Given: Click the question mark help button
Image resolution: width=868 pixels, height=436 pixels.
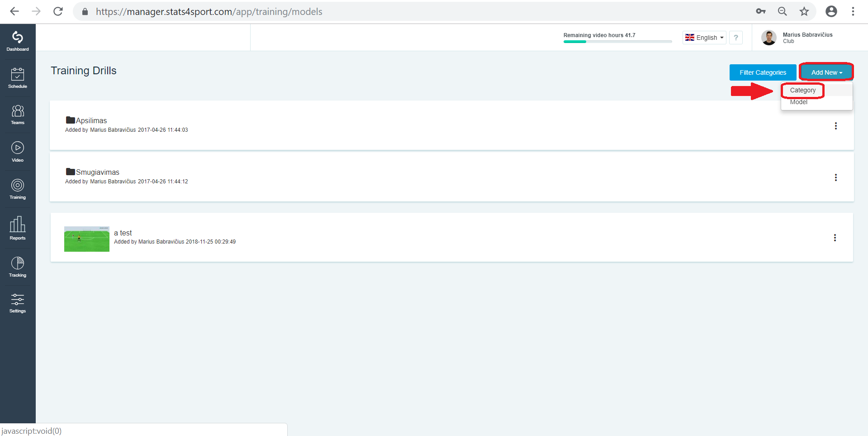Looking at the screenshot, I should coord(736,38).
